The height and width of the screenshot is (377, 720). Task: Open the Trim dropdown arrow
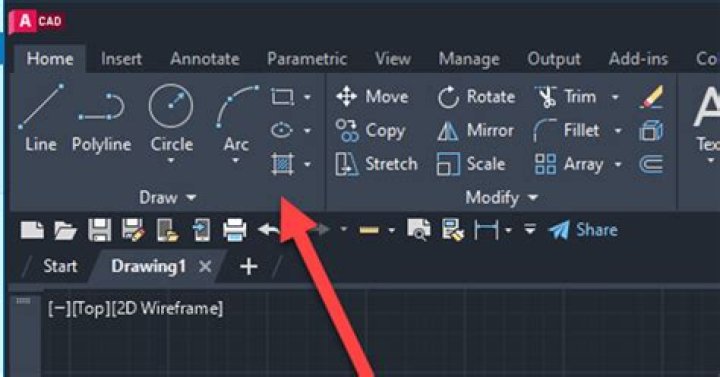coord(615,97)
